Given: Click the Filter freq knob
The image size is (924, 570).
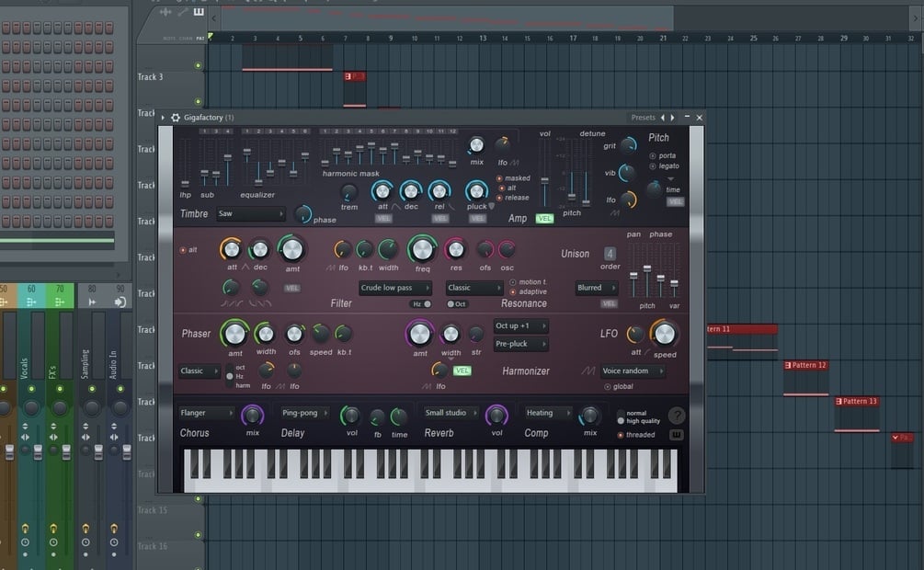Looking at the screenshot, I should click(x=422, y=249).
